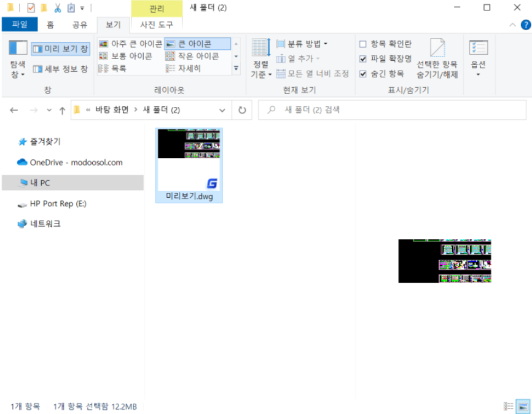Image resolution: width=532 pixels, height=414 pixels.
Task: Click hide selected items (선택한 항목 숨기기/해제)
Action: (x=437, y=59)
